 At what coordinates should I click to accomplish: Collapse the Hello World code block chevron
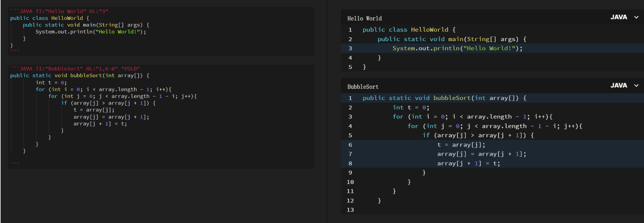point(636,17)
